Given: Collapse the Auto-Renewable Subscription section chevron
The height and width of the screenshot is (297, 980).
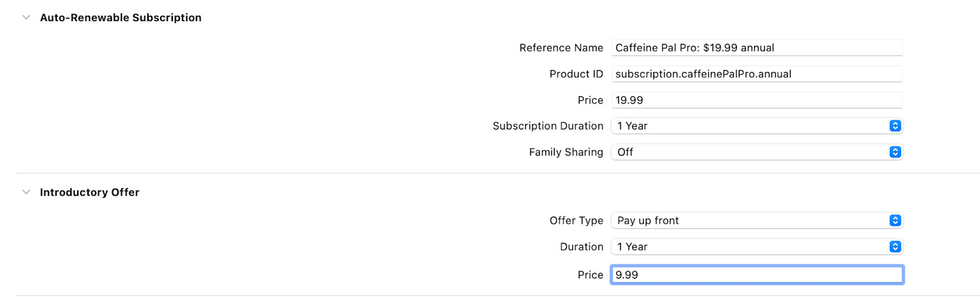Looking at the screenshot, I should pos(26,18).
